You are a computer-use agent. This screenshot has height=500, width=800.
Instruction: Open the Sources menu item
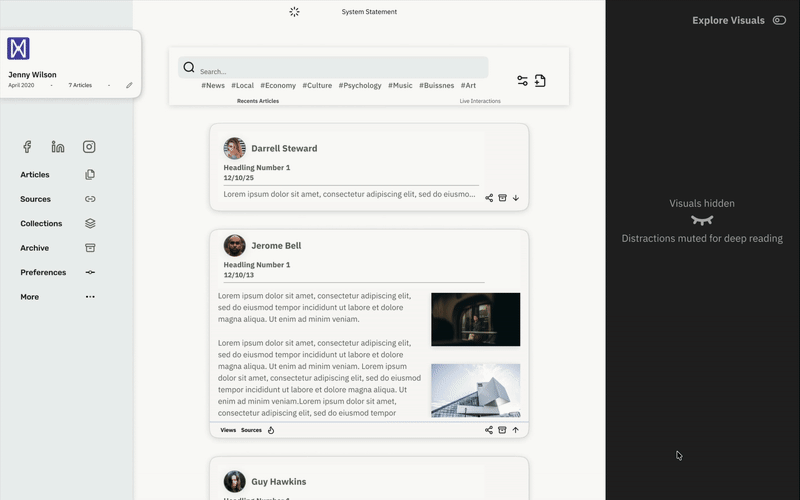coord(35,199)
